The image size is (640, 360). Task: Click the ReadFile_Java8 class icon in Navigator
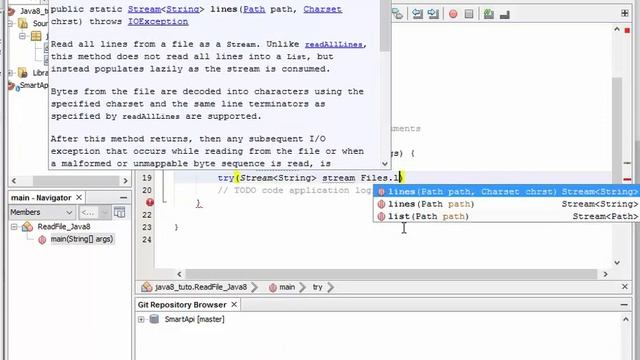click(27, 227)
